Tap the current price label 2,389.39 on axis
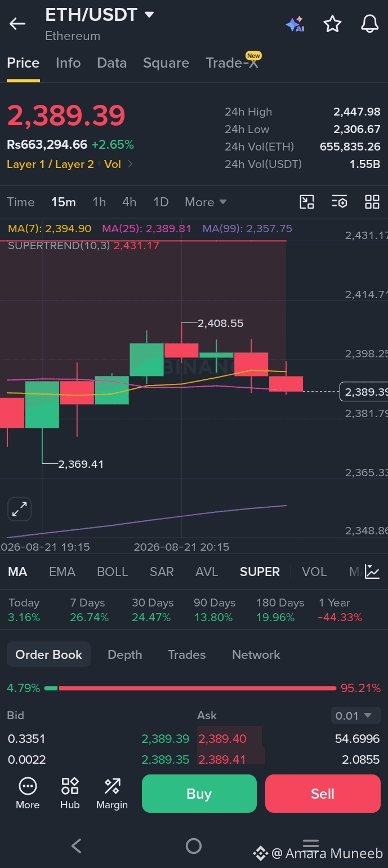 pos(364,392)
